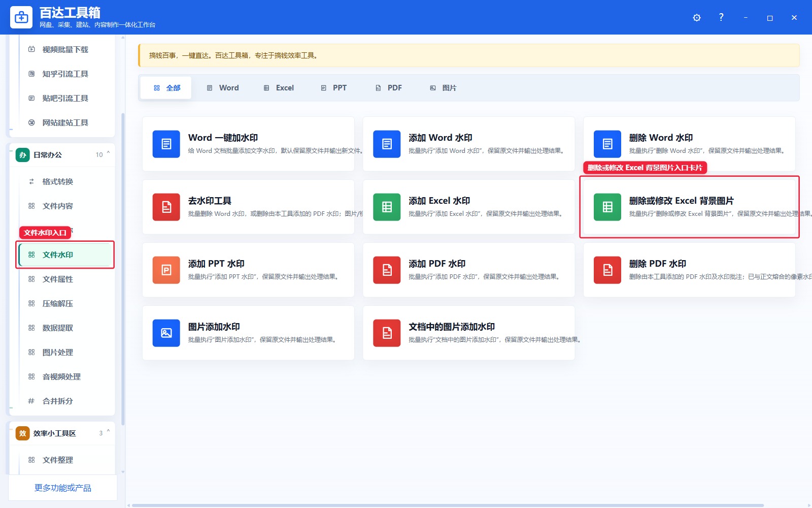Switch to the 全部 tab

click(166, 88)
